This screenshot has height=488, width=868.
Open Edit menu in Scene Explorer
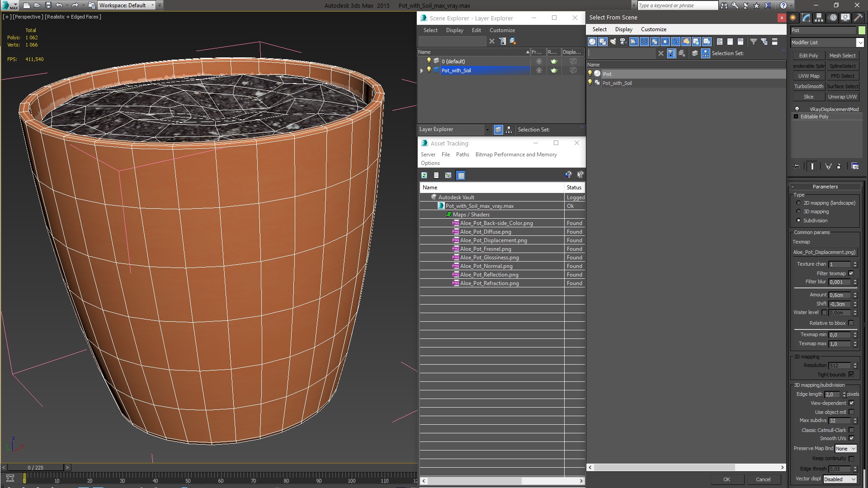pyautogui.click(x=476, y=30)
